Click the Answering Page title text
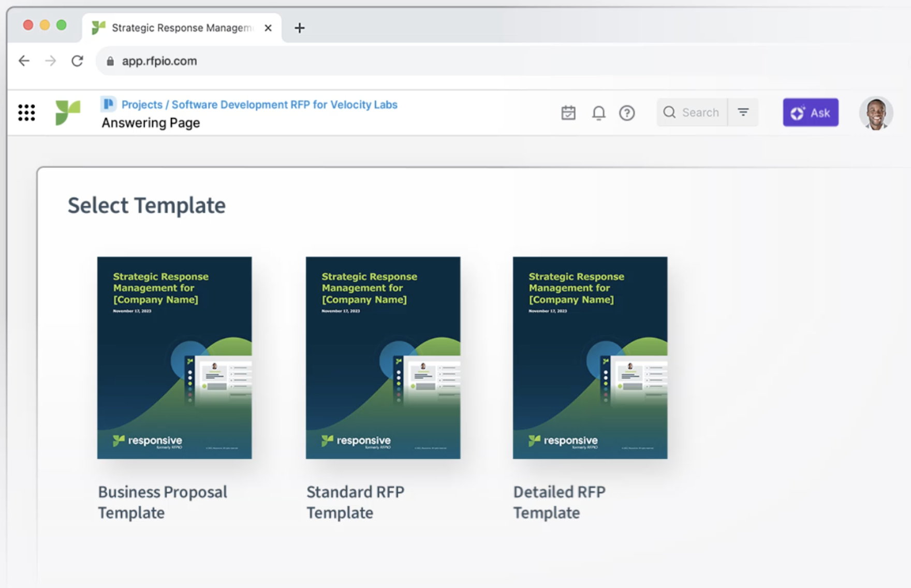Screen dimensions: 911x588 click(x=151, y=123)
